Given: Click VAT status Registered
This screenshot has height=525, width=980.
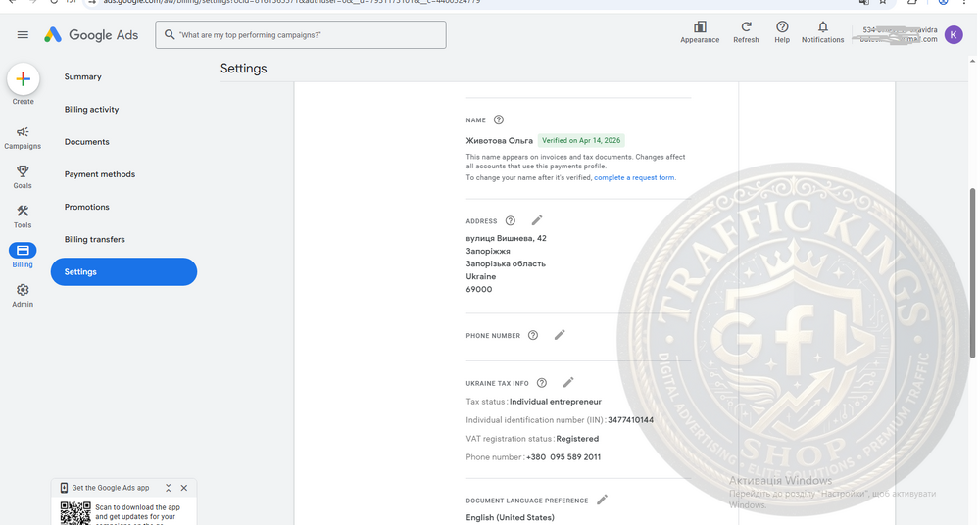Looking at the screenshot, I should [x=577, y=439].
